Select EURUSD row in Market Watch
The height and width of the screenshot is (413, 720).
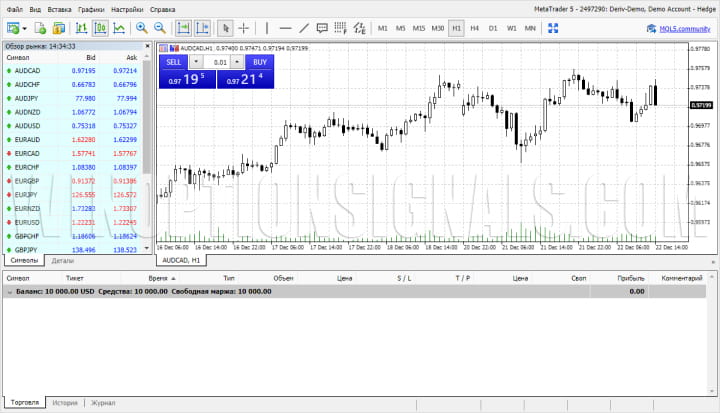click(x=73, y=222)
